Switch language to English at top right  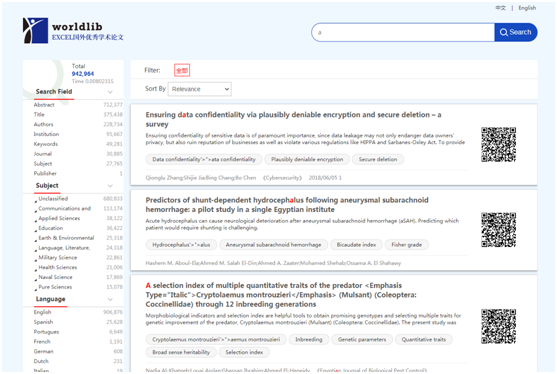pyautogui.click(x=527, y=8)
